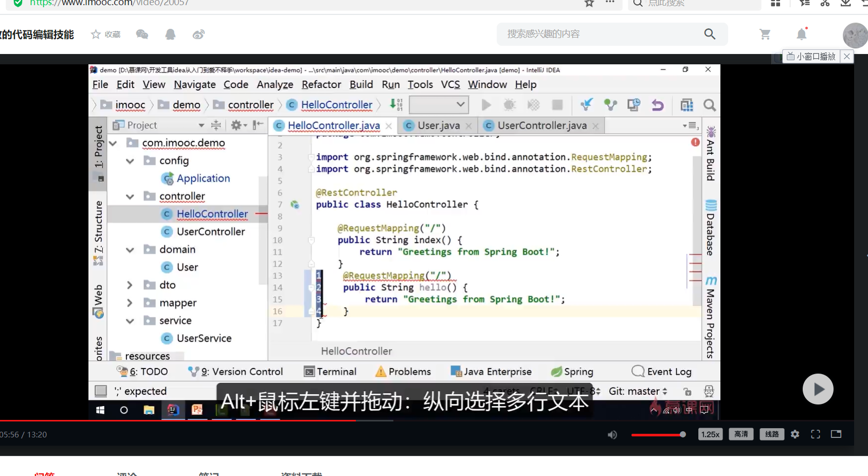
Task: Toggle the Database side panel
Action: point(711,227)
